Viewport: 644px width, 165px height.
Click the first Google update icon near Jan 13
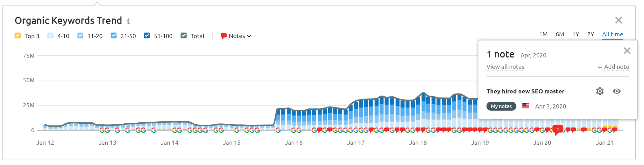point(102,130)
